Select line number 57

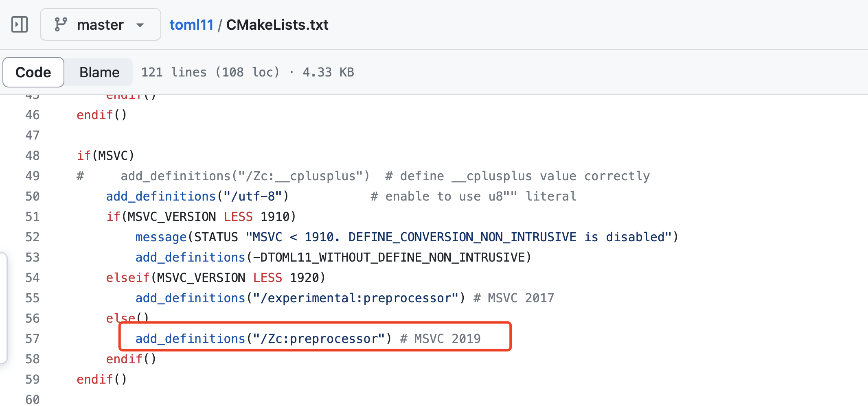(x=32, y=338)
